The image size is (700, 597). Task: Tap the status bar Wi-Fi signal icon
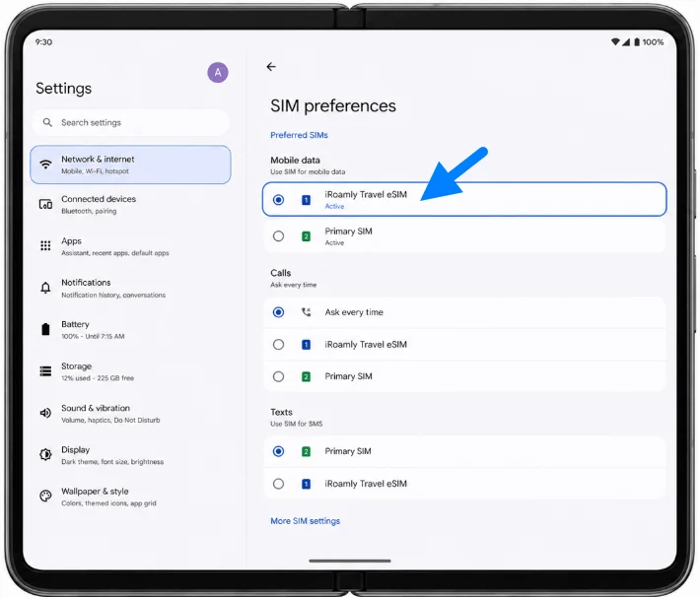pyautogui.click(x=615, y=42)
